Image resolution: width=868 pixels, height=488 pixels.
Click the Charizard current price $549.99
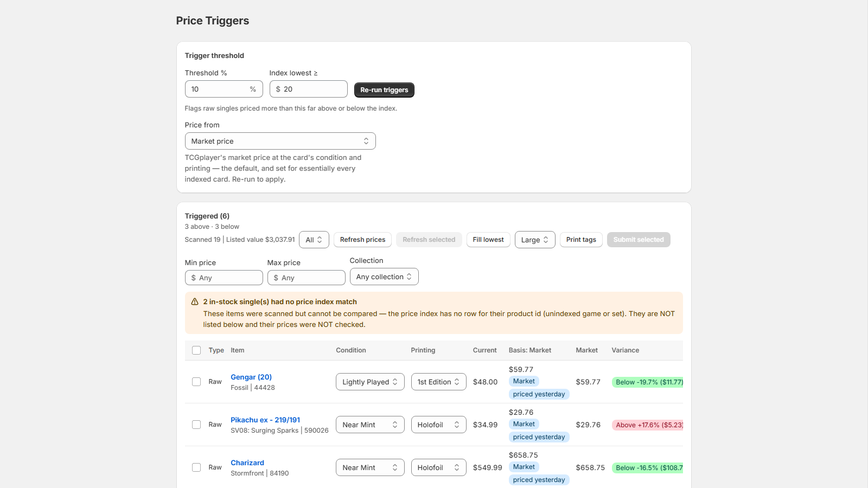pos(487,467)
